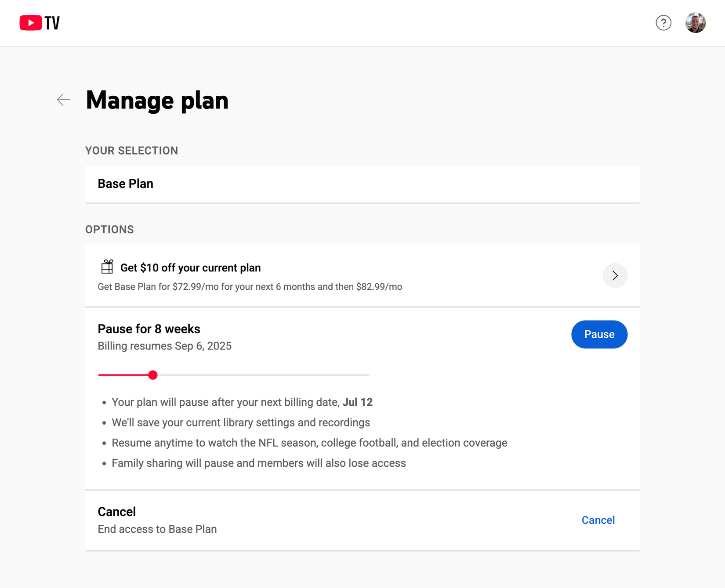Screen dimensions: 725x588
Task: Click the blue Cancel link
Action: 598,520
